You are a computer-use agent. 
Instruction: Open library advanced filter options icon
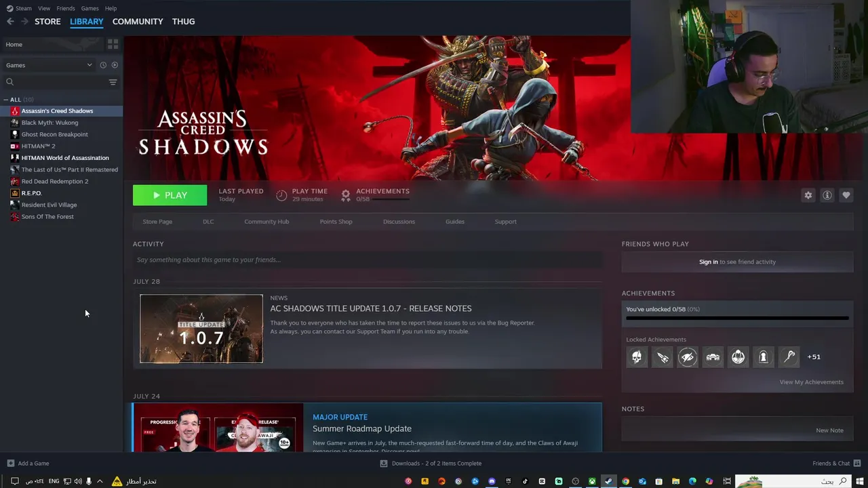click(x=113, y=82)
